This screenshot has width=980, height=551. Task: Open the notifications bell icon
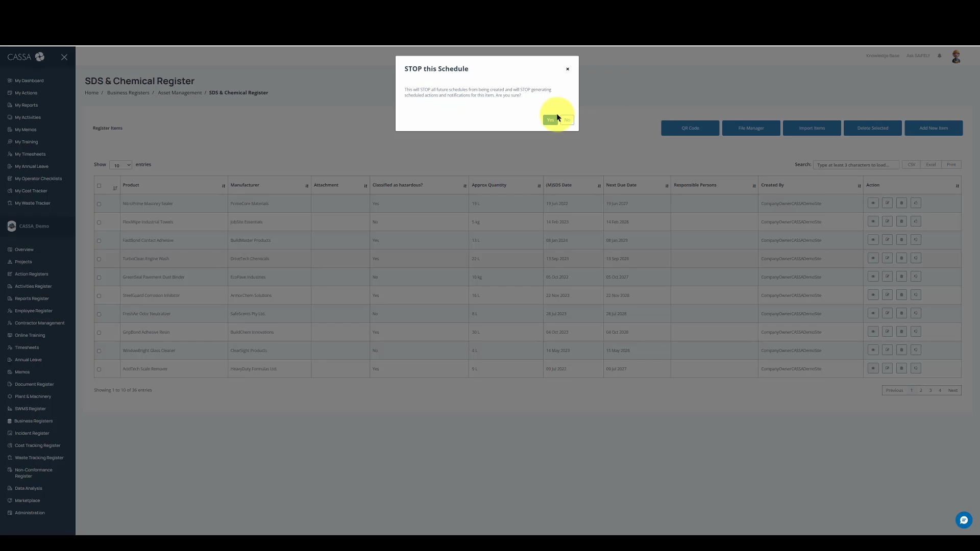pos(939,56)
